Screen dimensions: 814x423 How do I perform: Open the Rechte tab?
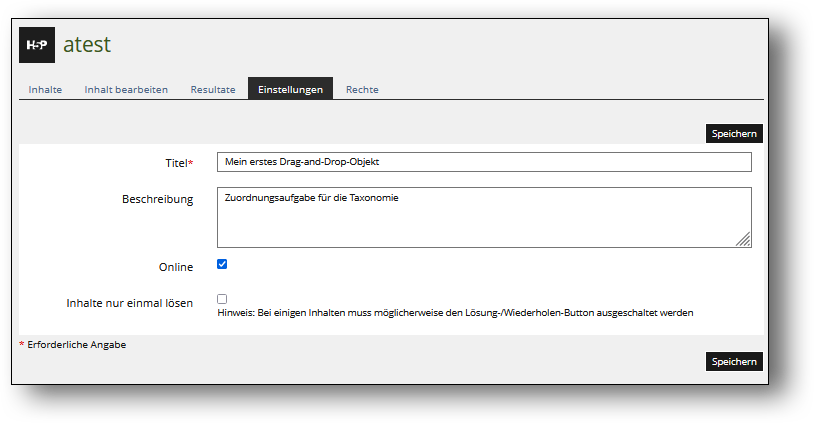click(x=362, y=90)
